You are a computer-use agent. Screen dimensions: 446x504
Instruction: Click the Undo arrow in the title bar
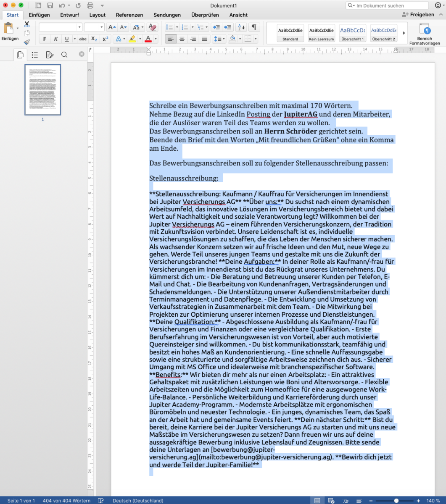(63, 5)
